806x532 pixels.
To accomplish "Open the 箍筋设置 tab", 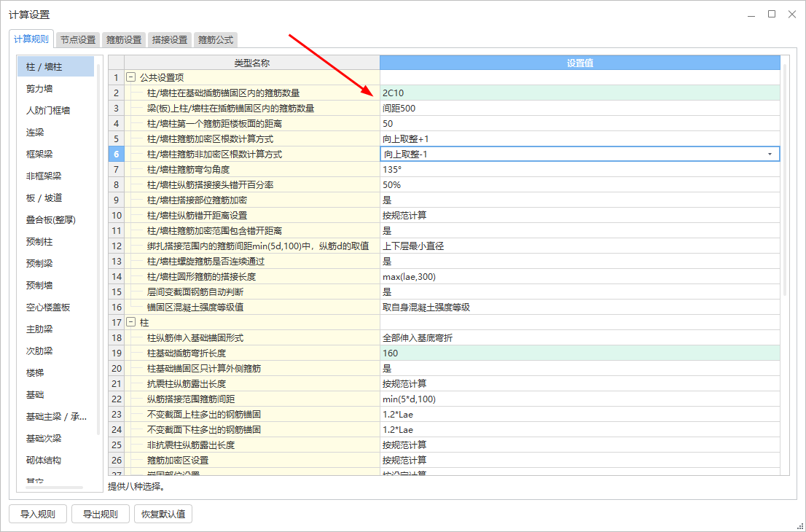I will pos(124,39).
